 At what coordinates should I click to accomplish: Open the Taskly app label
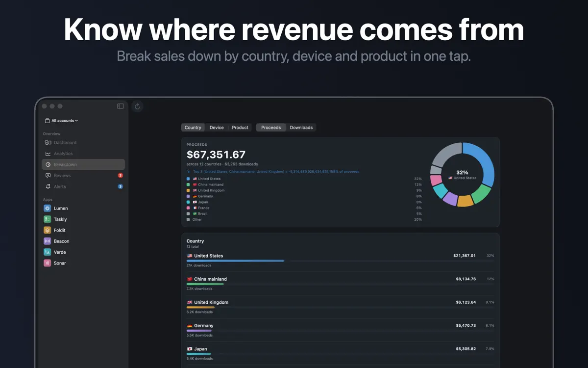pos(60,219)
